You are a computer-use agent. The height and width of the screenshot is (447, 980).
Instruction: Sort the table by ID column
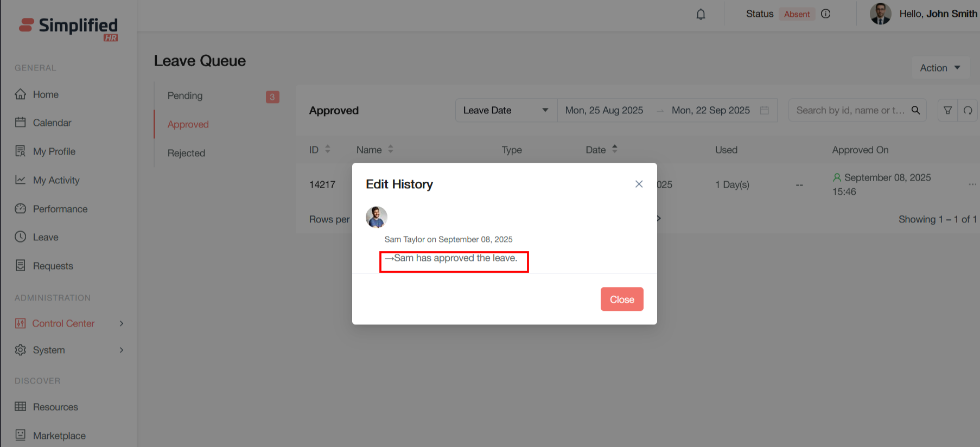point(327,149)
